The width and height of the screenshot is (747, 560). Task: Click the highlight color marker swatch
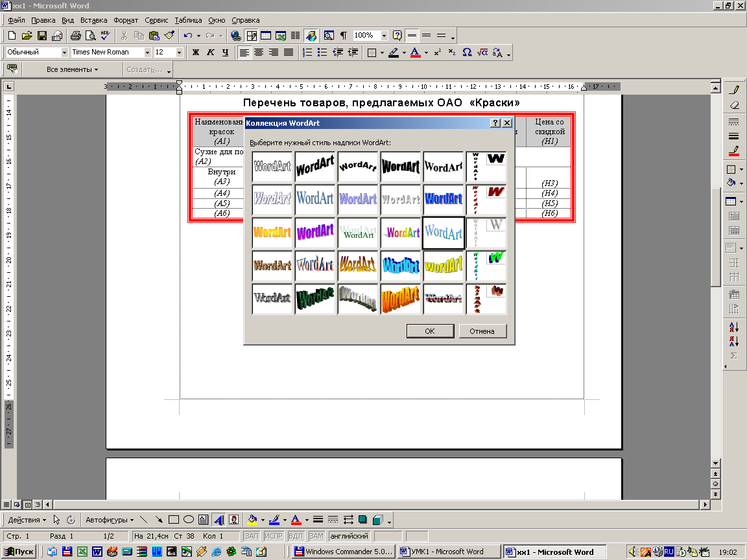pos(394,53)
